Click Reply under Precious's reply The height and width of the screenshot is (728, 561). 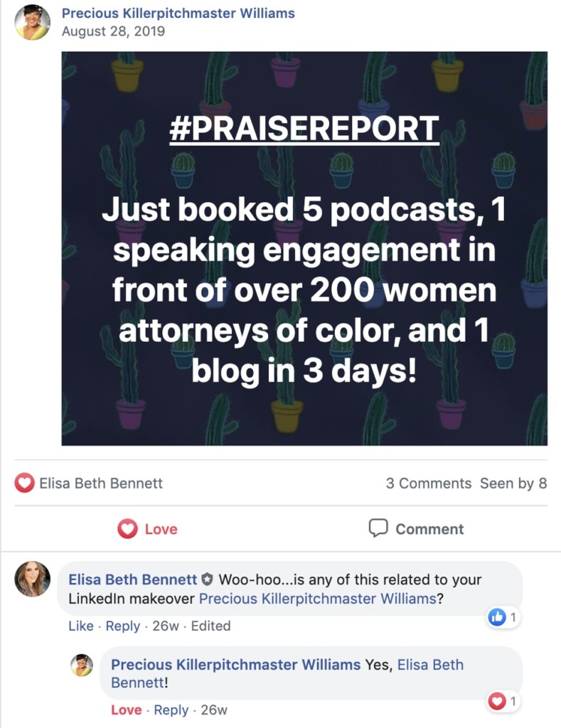[171, 710]
